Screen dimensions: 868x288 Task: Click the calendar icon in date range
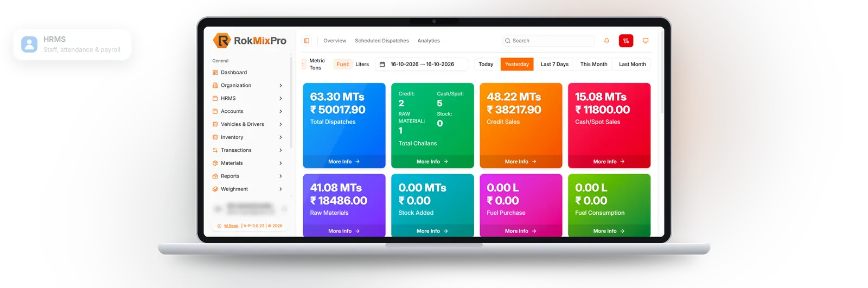click(x=382, y=64)
